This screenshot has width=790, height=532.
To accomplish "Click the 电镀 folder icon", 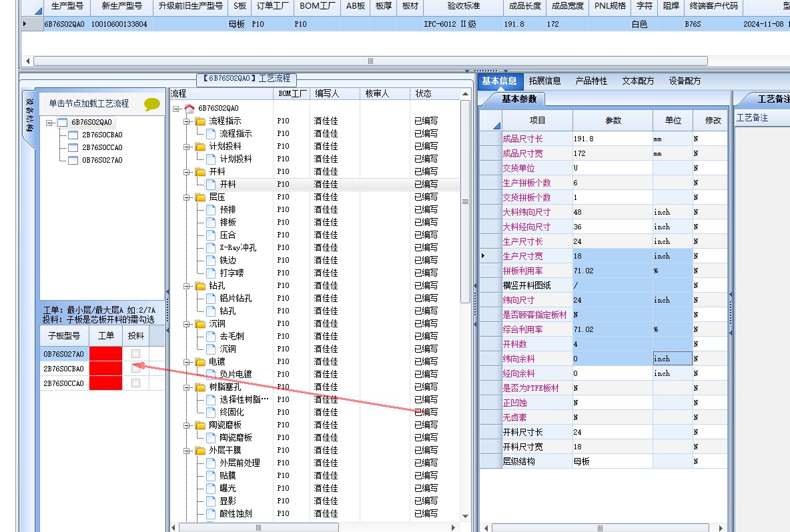I will [201, 362].
